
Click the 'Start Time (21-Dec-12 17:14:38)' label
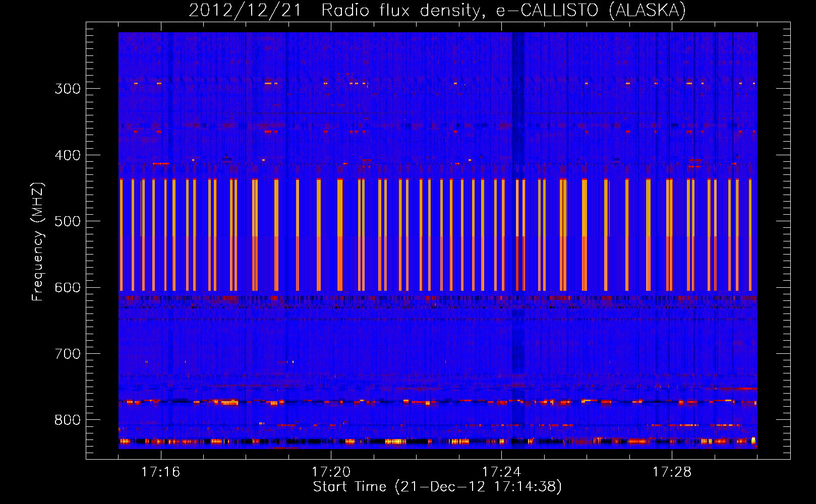437,487
